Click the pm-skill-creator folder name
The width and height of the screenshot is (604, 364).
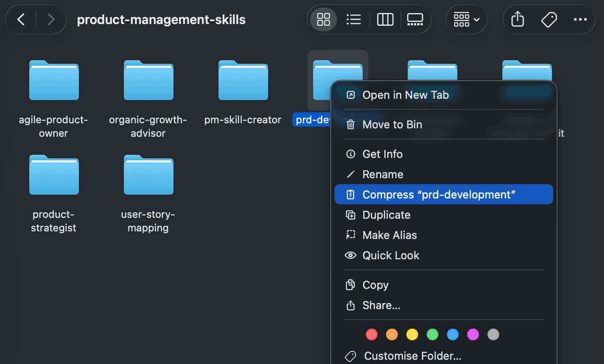tap(243, 120)
